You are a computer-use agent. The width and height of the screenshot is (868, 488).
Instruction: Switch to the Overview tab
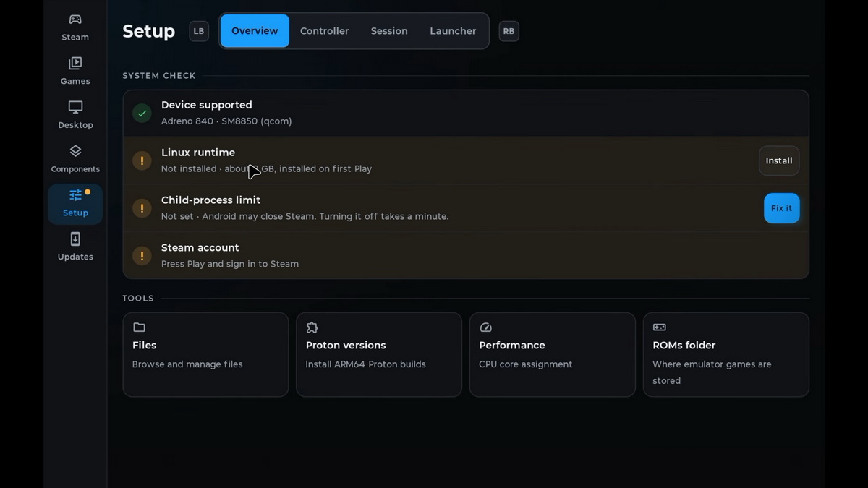coord(255,31)
